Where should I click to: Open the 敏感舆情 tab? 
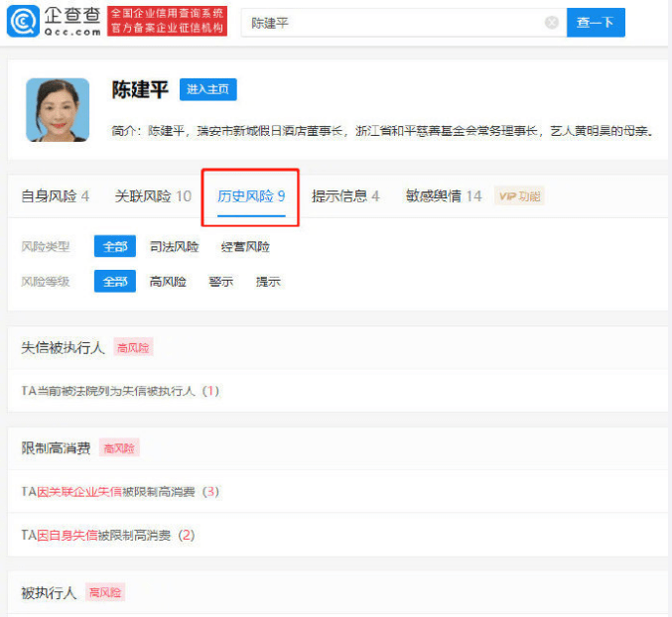click(x=443, y=196)
